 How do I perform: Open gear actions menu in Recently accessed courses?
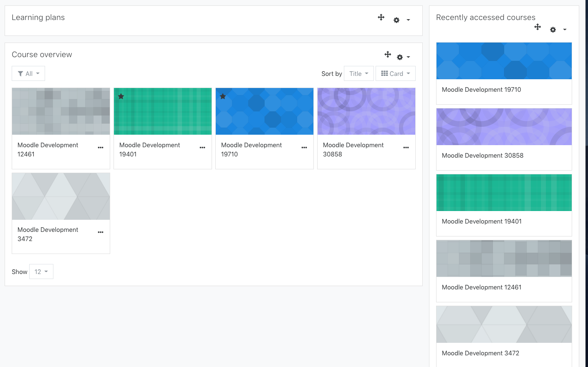tap(553, 30)
